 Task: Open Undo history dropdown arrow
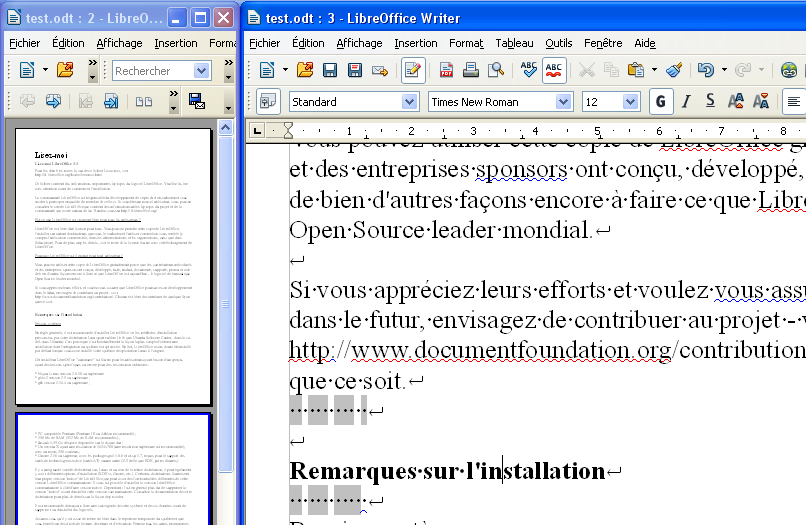[x=724, y=70]
